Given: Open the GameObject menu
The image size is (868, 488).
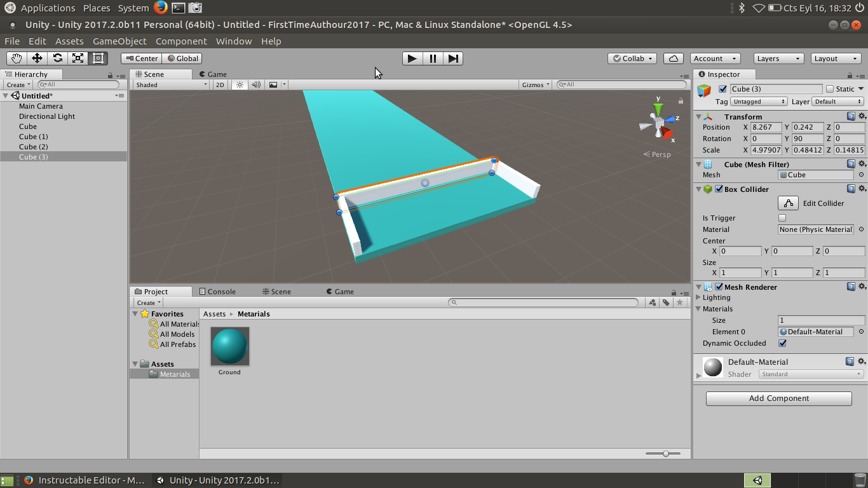Looking at the screenshot, I should 119,41.
